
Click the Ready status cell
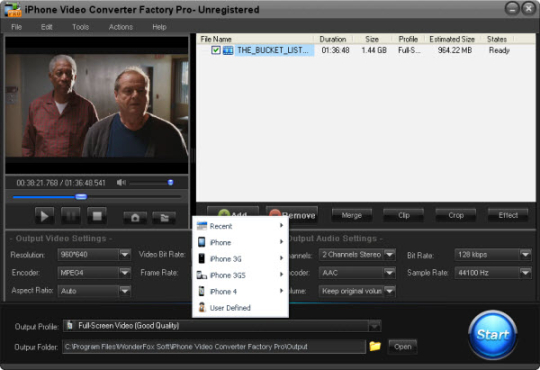[x=499, y=50]
